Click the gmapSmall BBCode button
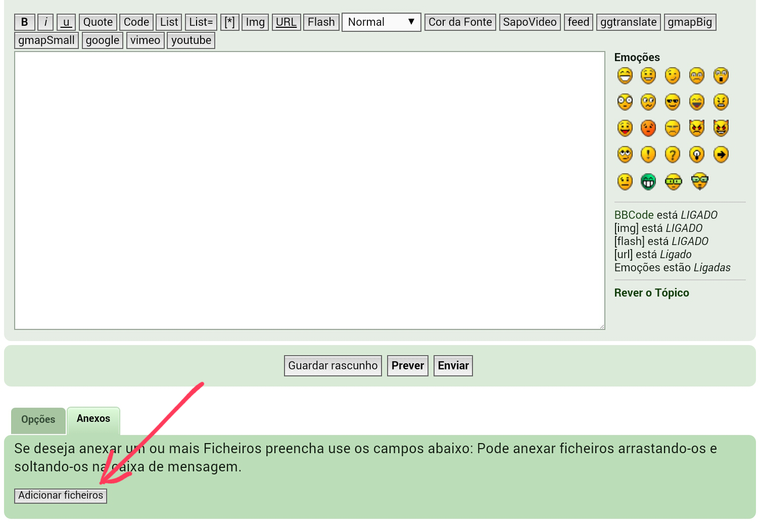Image resolution: width=760 pixels, height=532 pixels. pos(46,40)
